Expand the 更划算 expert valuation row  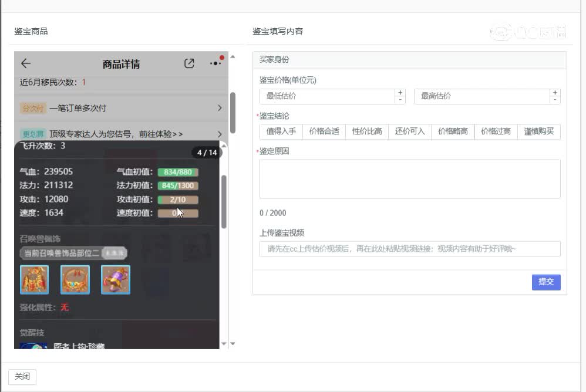coord(120,134)
